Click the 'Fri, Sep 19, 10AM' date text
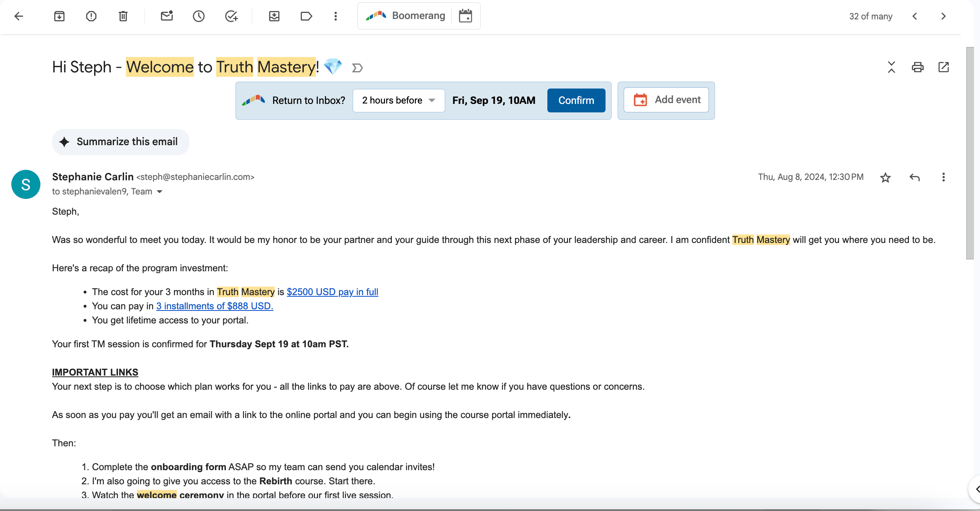 tap(494, 100)
